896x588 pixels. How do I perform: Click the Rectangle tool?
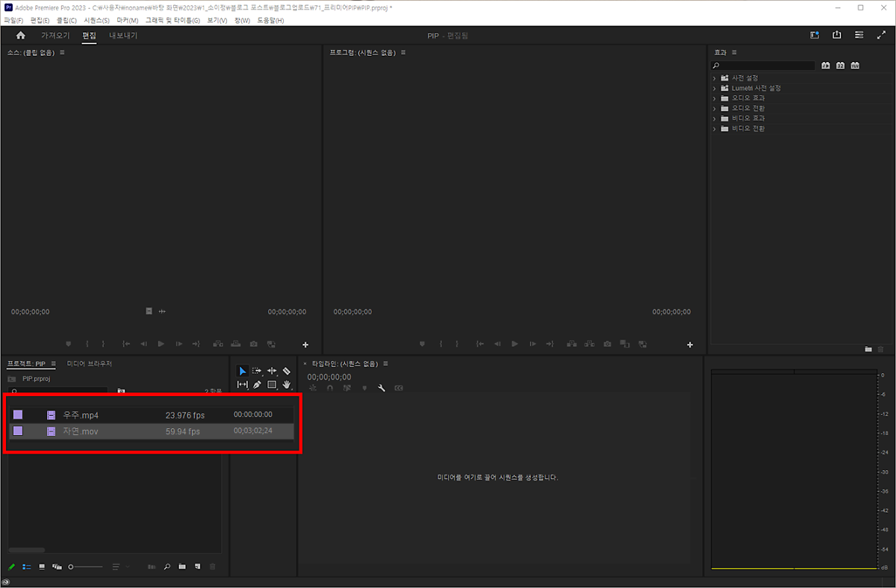point(272,385)
